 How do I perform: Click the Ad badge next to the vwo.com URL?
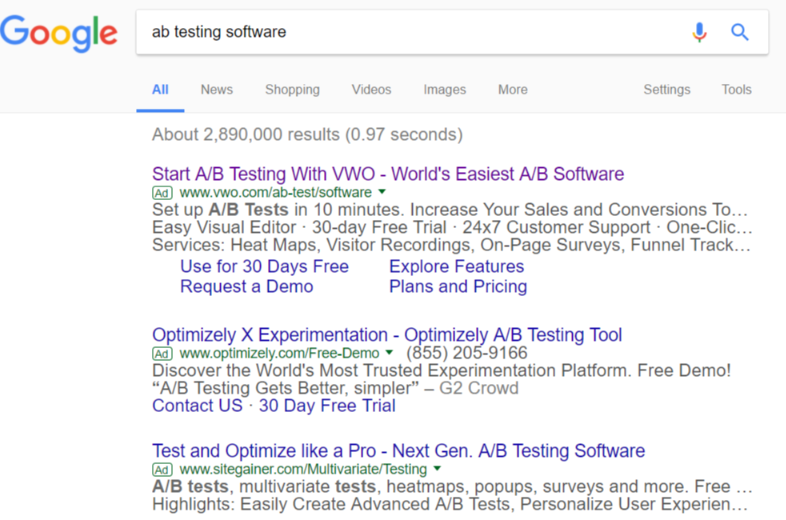coord(162,193)
